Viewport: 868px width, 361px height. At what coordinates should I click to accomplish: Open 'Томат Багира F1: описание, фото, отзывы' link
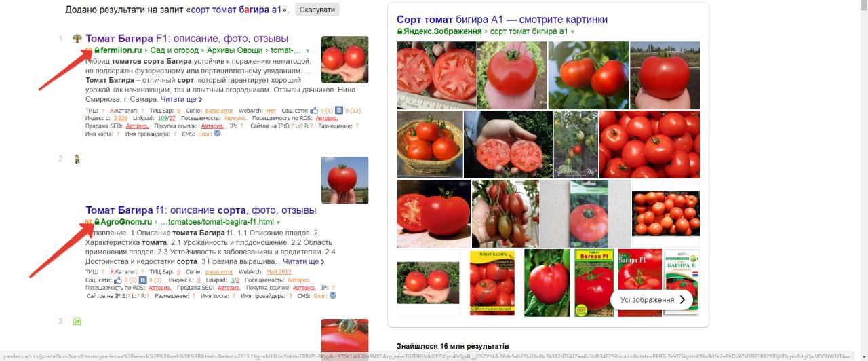187,39
